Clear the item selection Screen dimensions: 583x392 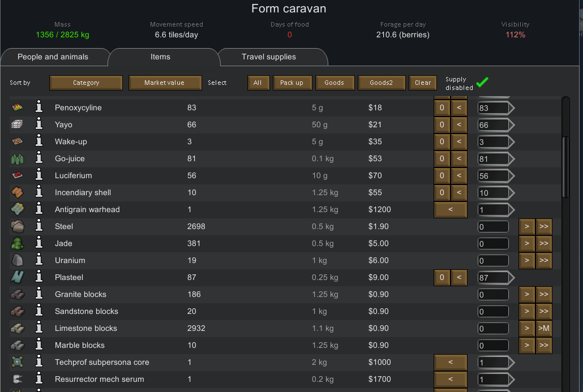pos(423,83)
